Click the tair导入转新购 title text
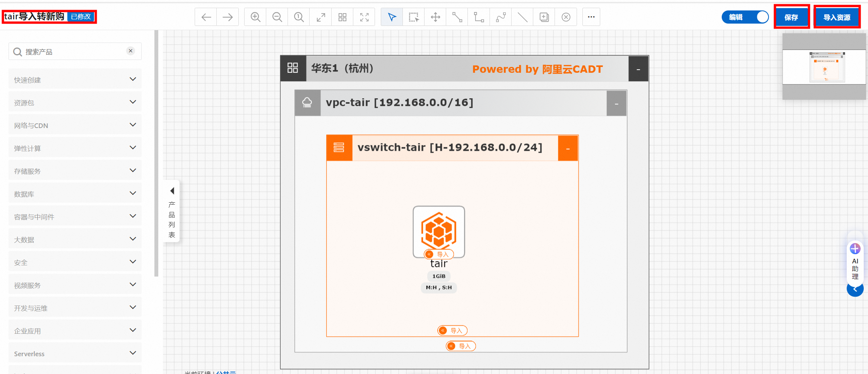Viewport: 868px width, 374px height. click(x=34, y=17)
